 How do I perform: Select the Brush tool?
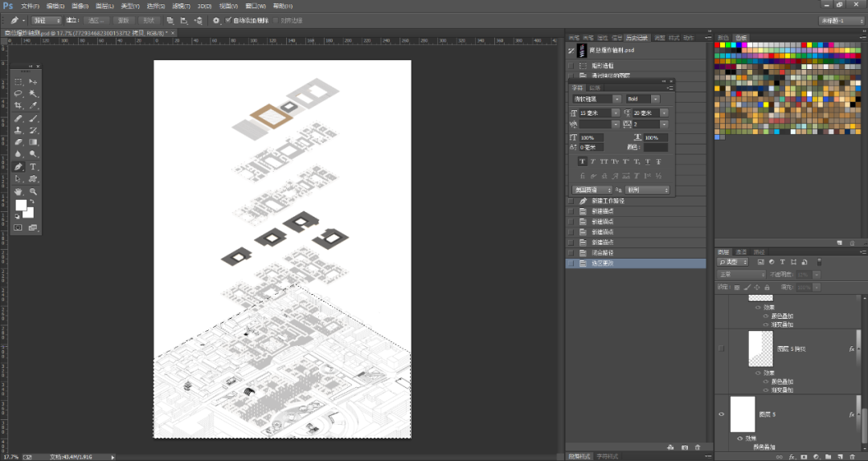tap(33, 118)
